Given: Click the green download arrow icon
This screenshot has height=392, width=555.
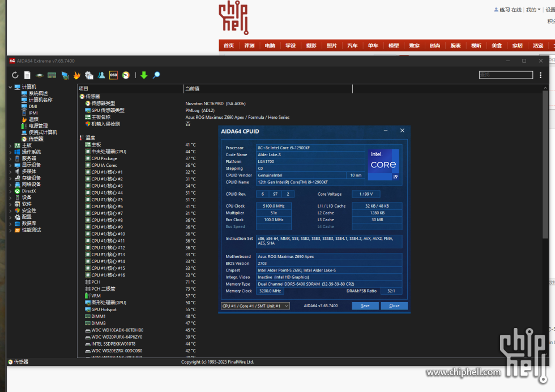Looking at the screenshot, I should (144, 75).
